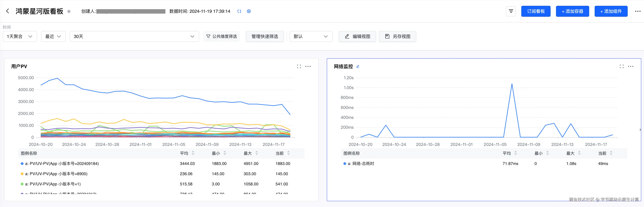Open the top-right more options ellipsis
644x207 pixels.
[638, 11]
